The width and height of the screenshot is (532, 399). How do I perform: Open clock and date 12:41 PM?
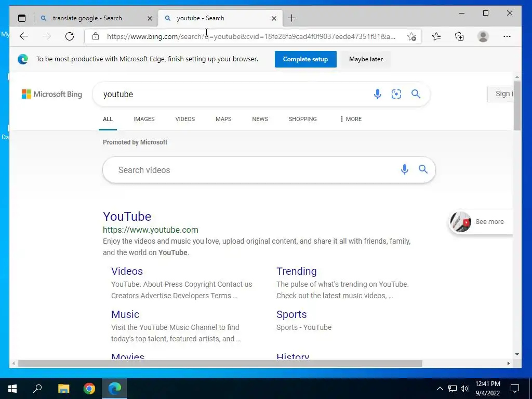[487, 389]
